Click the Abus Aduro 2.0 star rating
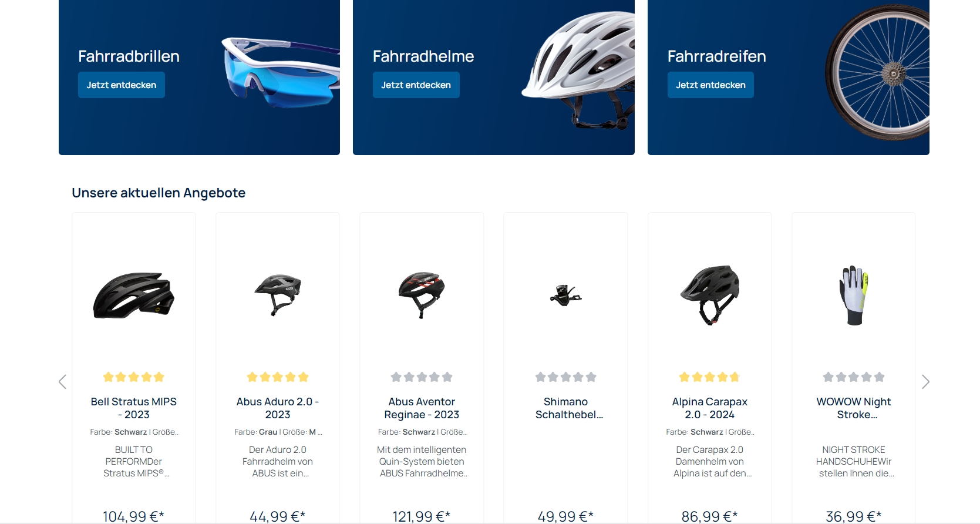 coord(278,377)
